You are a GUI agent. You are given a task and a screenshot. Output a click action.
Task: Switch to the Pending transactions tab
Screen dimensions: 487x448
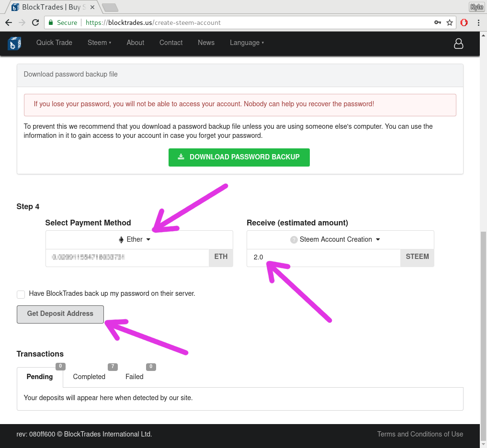coord(40,377)
